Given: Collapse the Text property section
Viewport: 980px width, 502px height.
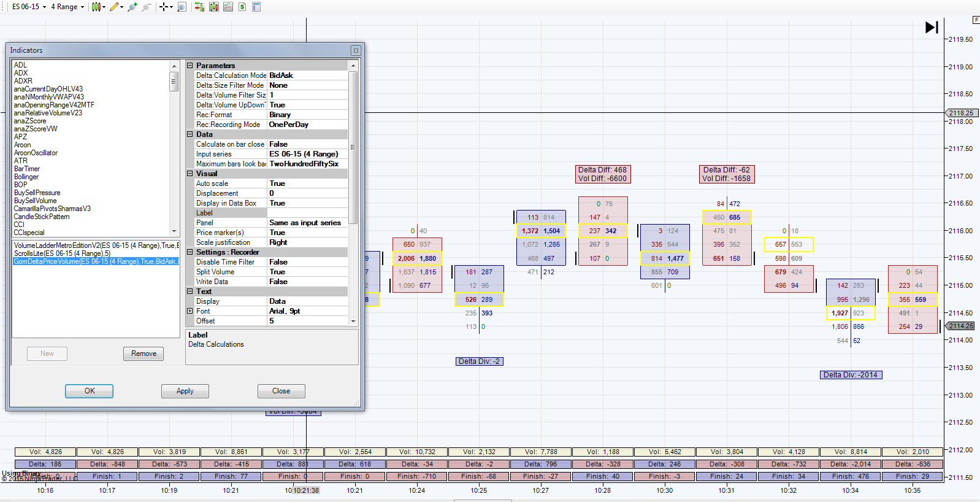Looking at the screenshot, I should (190, 292).
